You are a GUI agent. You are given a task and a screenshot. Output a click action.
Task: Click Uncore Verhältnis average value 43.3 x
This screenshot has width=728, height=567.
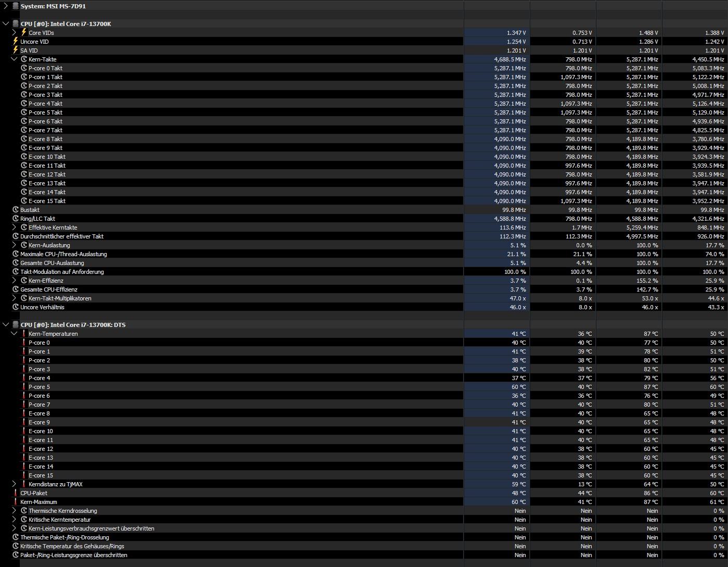tap(716, 307)
